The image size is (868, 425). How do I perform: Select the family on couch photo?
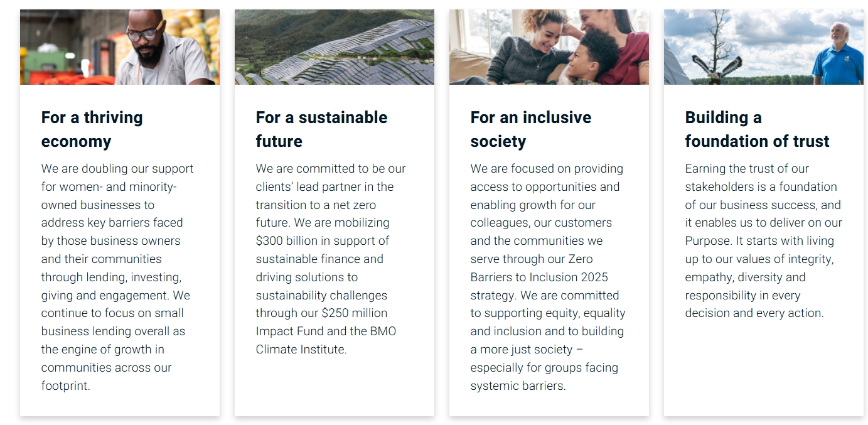point(549,47)
